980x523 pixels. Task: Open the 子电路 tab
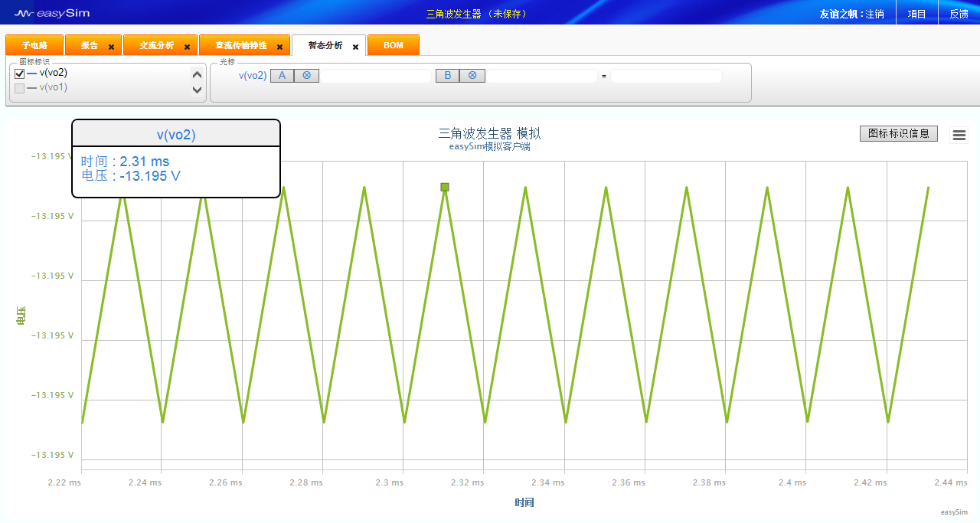pos(34,45)
